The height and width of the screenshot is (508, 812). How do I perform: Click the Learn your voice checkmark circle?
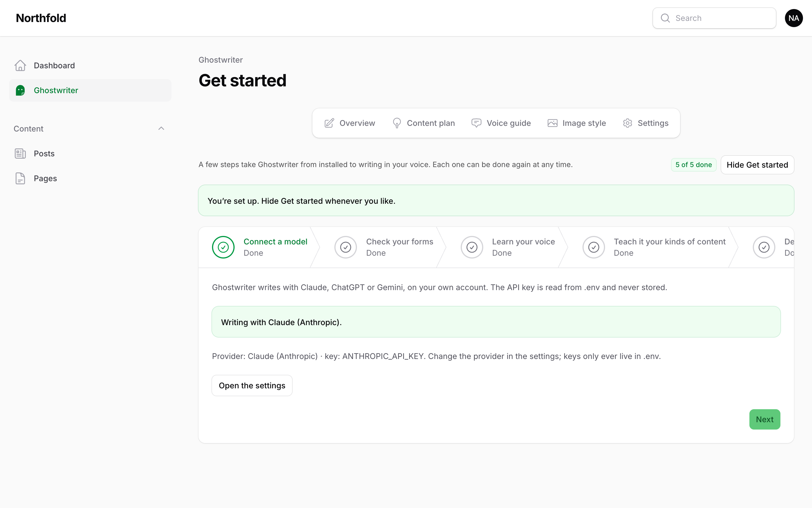[472, 247]
